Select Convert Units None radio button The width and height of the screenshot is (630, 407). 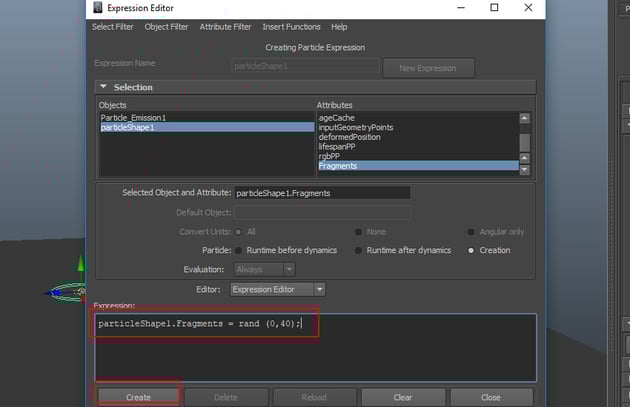(x=358, y=232)
